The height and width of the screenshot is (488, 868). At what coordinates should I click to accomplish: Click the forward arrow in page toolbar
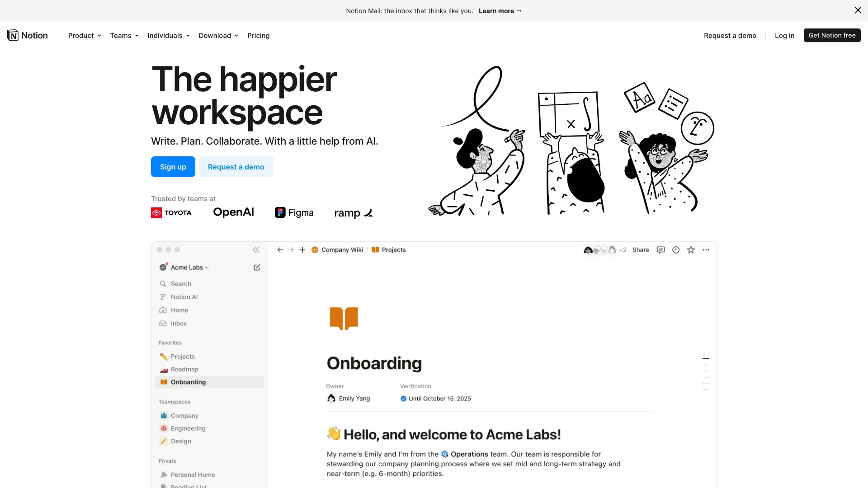click(291, 250)
